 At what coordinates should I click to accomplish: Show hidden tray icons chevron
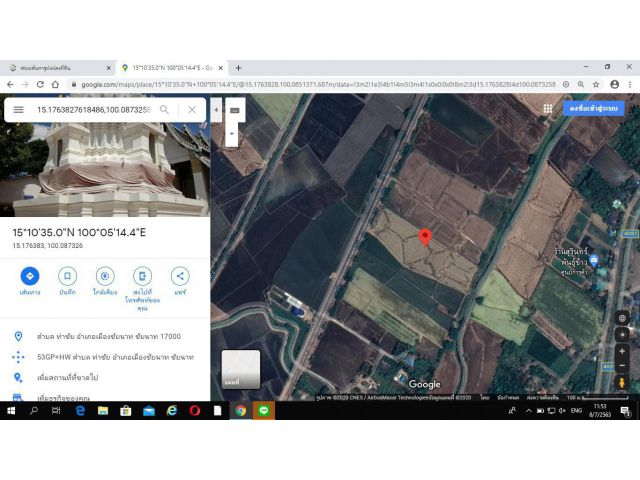(529, 411)
